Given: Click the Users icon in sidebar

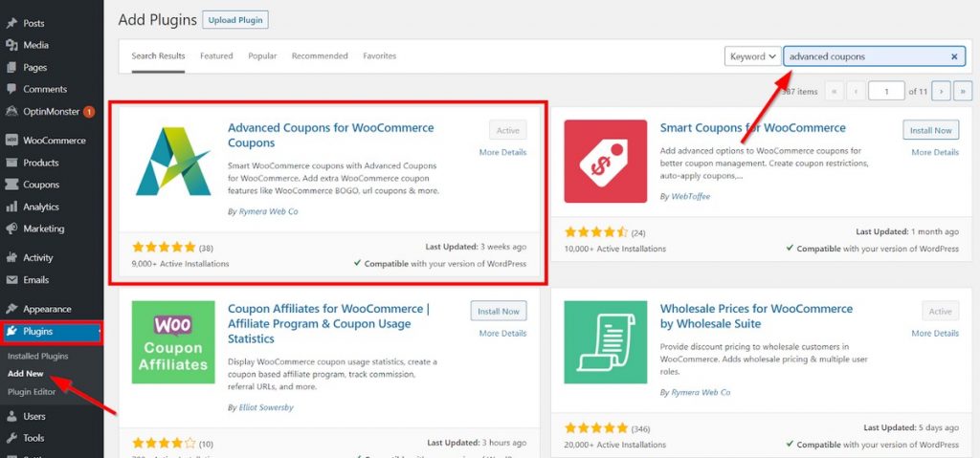Looking at the screenshot, I should click(11, 416).
